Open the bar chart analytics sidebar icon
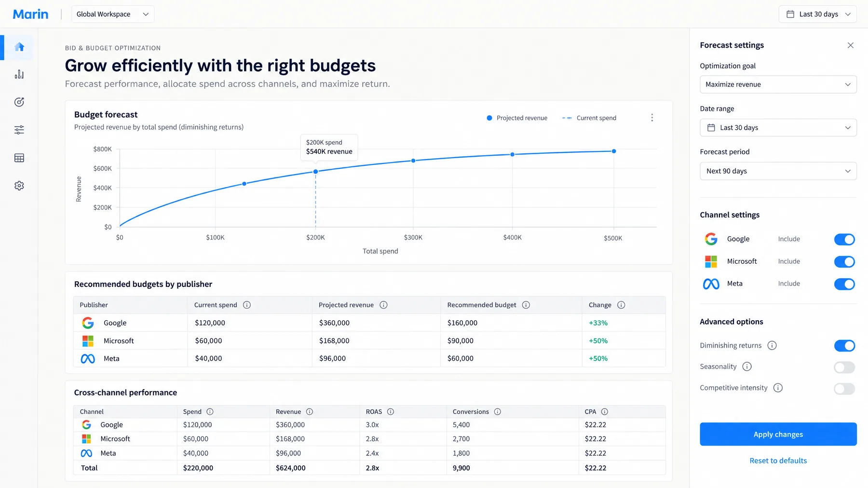This screenshot has width=868, height=488. pyautogui.click(x=19, y=74)
